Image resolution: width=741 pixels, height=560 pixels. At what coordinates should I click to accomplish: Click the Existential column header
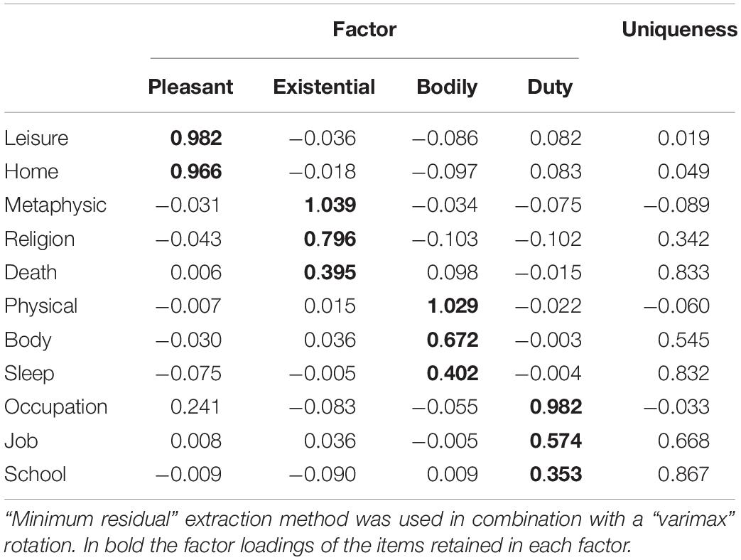point(324,87)
